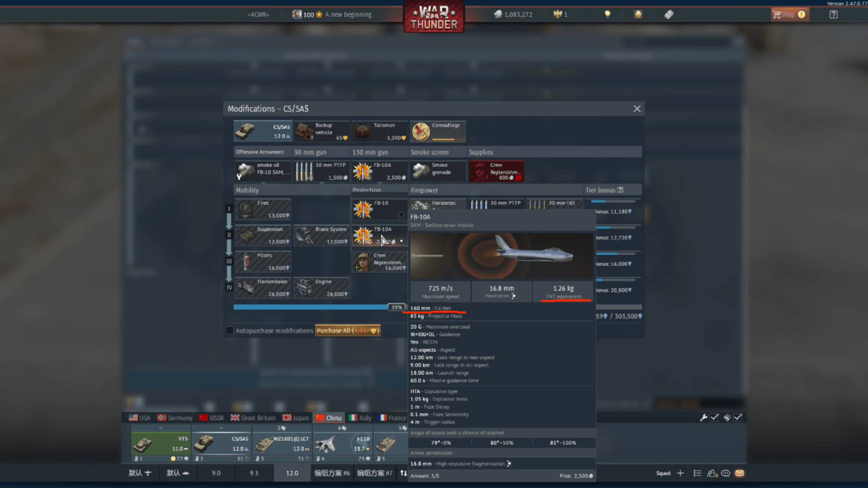Research the Engine modification
868x488 pixels.
(x=321, y=288)
